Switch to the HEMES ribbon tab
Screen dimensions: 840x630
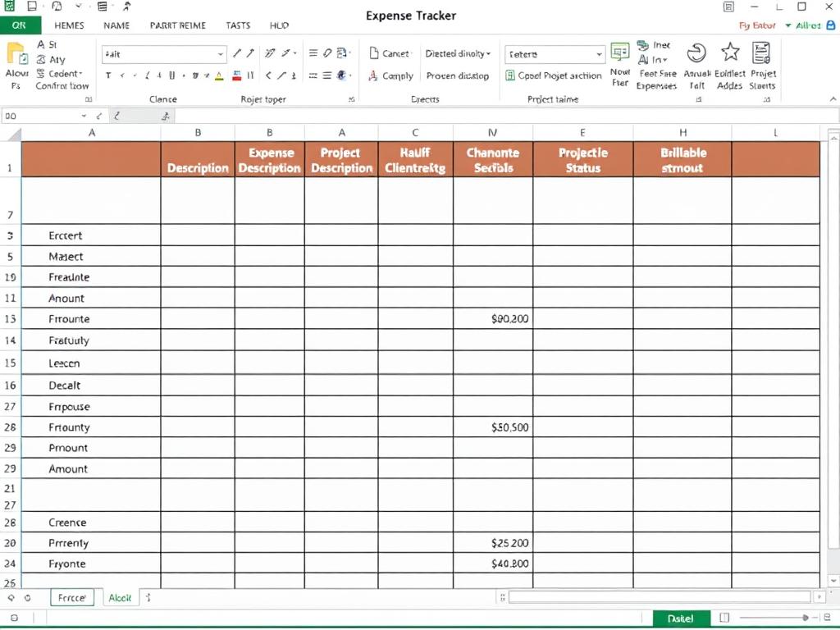click(x=69, y=25)
